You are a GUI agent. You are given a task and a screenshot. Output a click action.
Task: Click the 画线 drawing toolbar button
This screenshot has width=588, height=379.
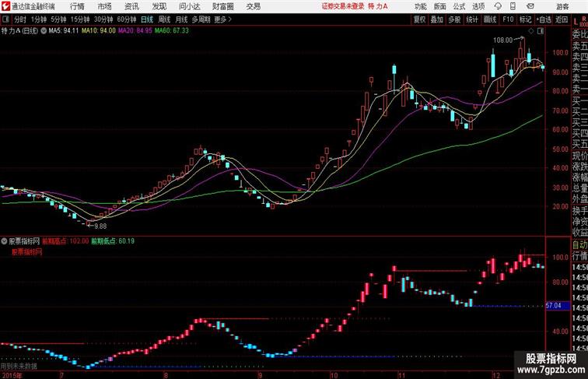(490, 19)
